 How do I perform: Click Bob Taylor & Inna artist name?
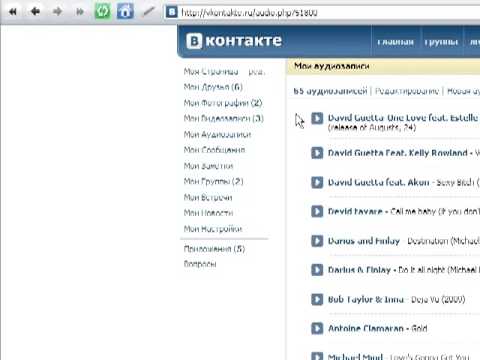coord(366,299)
